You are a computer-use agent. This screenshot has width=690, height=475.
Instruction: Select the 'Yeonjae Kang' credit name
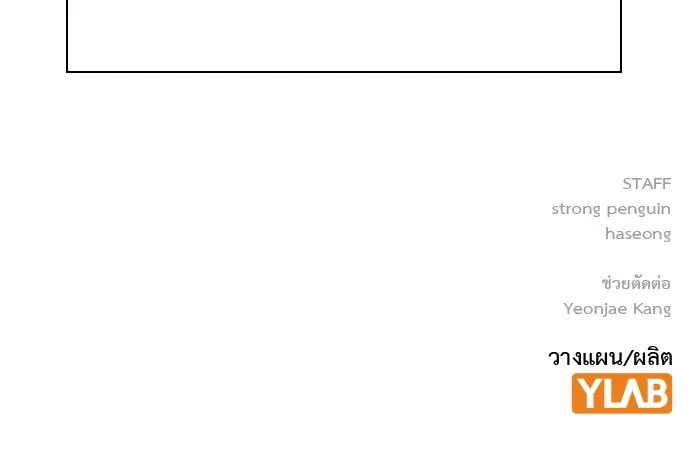(617, 308)
